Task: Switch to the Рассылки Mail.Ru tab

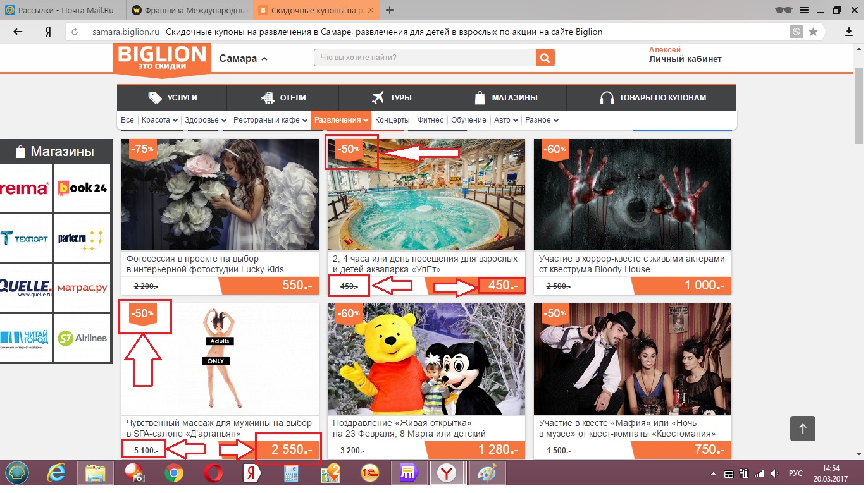Action: 63,10
